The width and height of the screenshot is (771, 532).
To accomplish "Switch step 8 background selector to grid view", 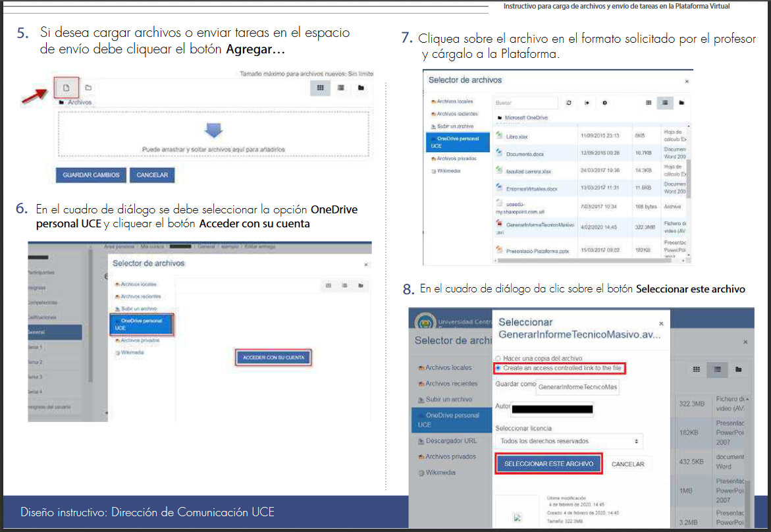I will point(696,370).
